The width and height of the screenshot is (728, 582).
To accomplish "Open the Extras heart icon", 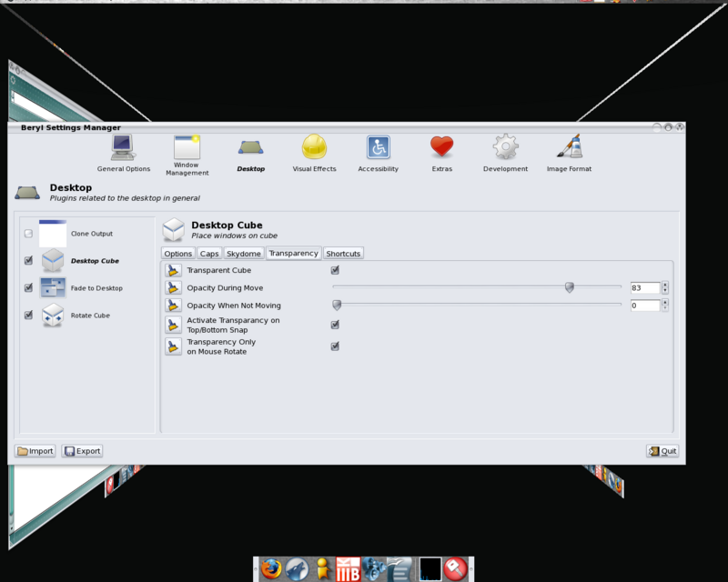I will [x=441, y=146].
